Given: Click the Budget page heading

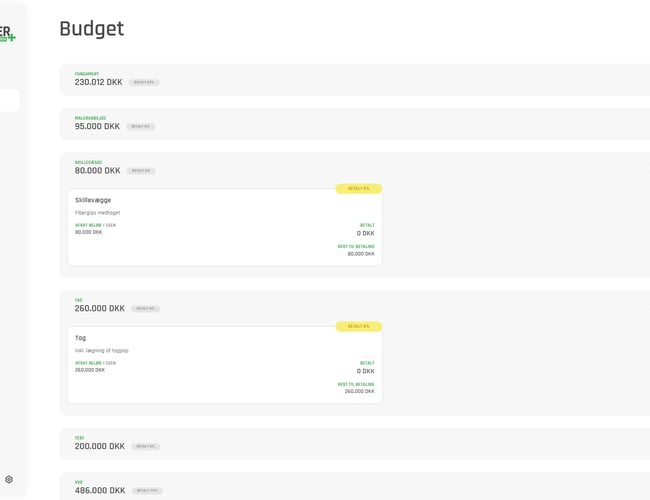Looking at the screenshot, I should click(x=92, y=29).
